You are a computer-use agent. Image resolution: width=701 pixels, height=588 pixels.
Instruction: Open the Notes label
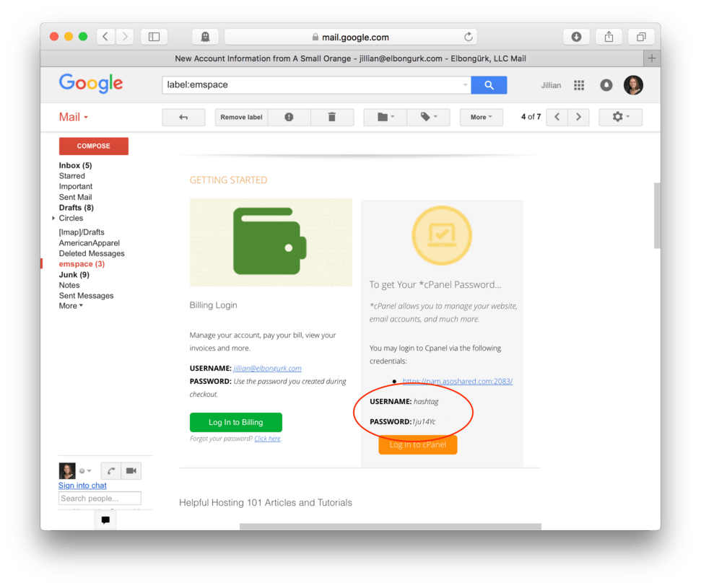pos(69,285)
